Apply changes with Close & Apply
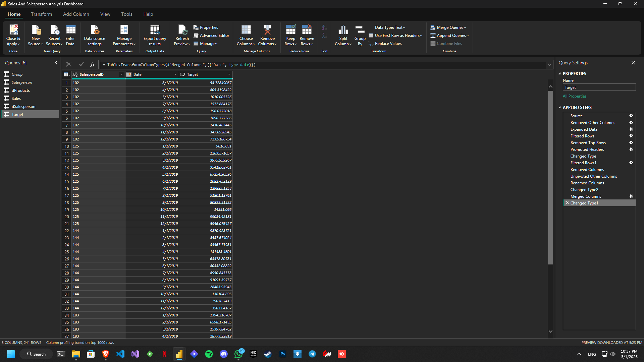This screenshot has width=644, height=362. pos(13,35)
